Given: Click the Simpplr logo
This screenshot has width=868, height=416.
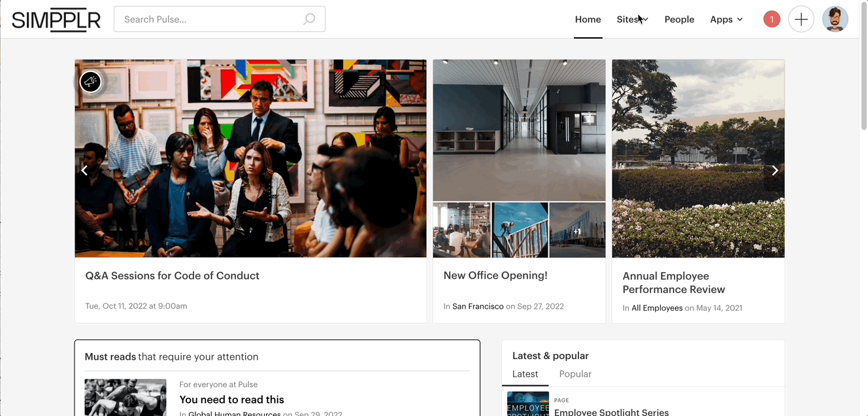Looking at the screenshot, I should 56,20.
